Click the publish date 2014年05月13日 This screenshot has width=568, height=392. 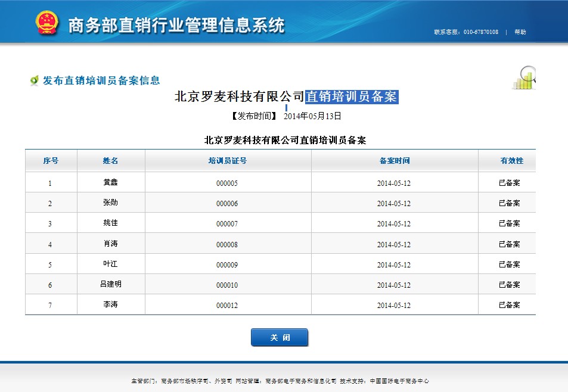coord(312,116)
